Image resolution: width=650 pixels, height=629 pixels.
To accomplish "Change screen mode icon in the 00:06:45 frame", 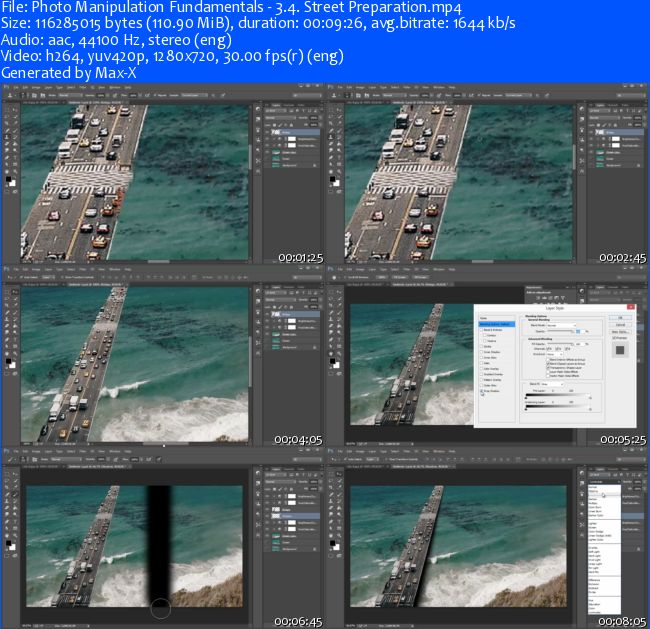I will pyautogui.click(x=15, y=555).
